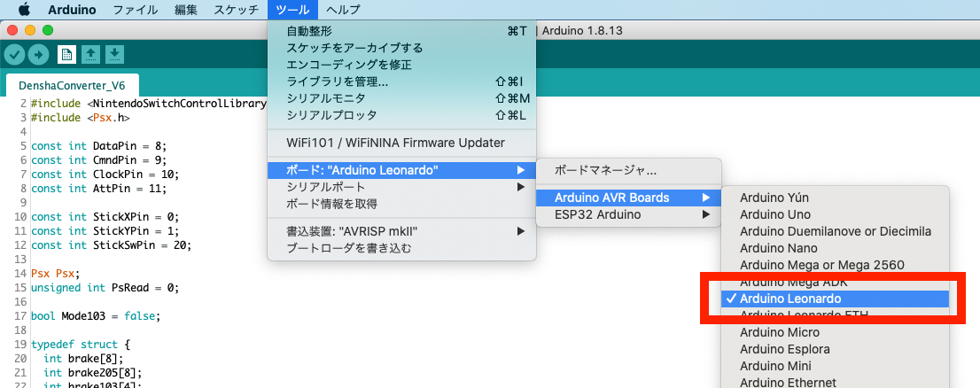Click the code line const int ClockPin = 10;
The width and height of the screenshot is (980, 388).
pos(105,175)
